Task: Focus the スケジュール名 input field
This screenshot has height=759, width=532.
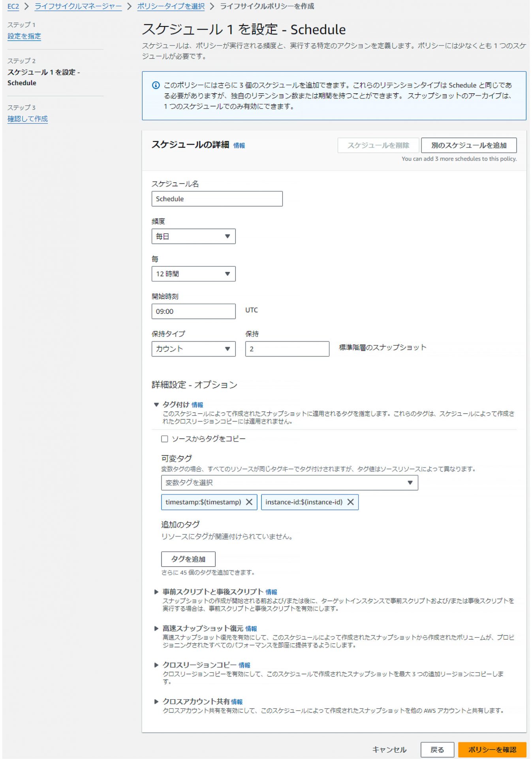Action: pyautogui.click(x=217, y=199)
